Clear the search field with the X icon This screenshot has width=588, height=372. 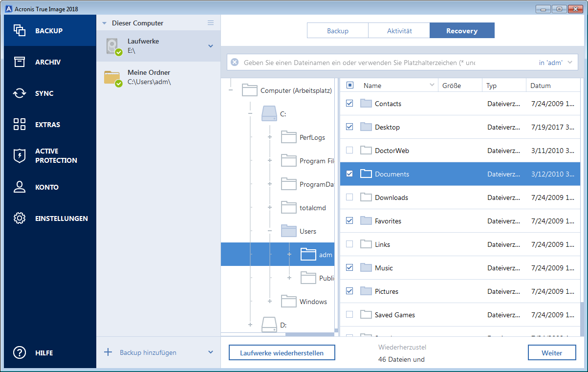235,63
